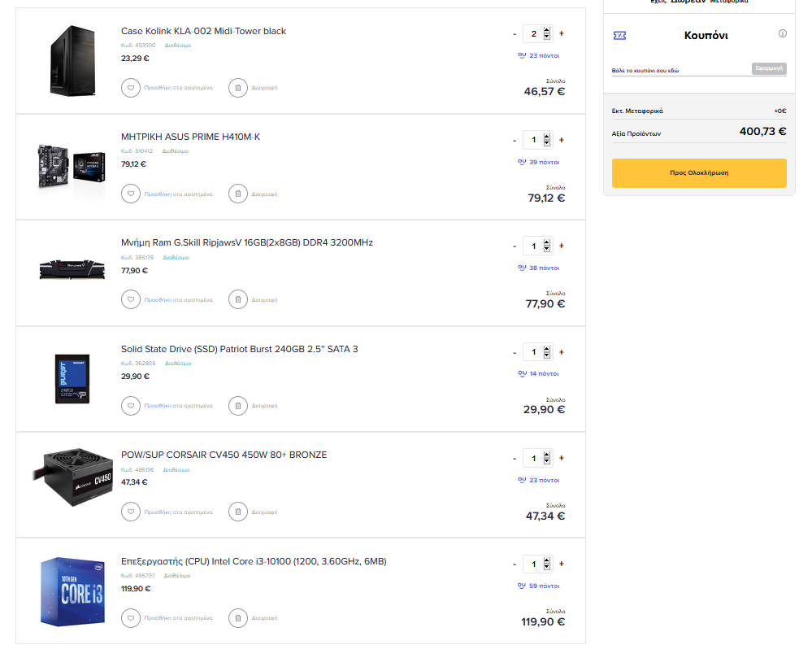The width and height of the screenshot is (812, 658).
Task: Click ASUS motherboard product thumbnail
Action: pyautogui.click(x=72, y=167)
